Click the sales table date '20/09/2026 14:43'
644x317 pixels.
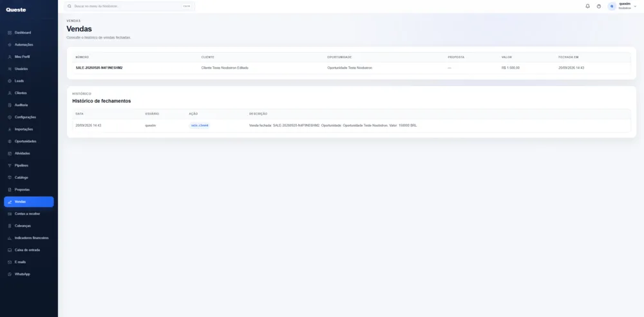(x=571, y=68)
